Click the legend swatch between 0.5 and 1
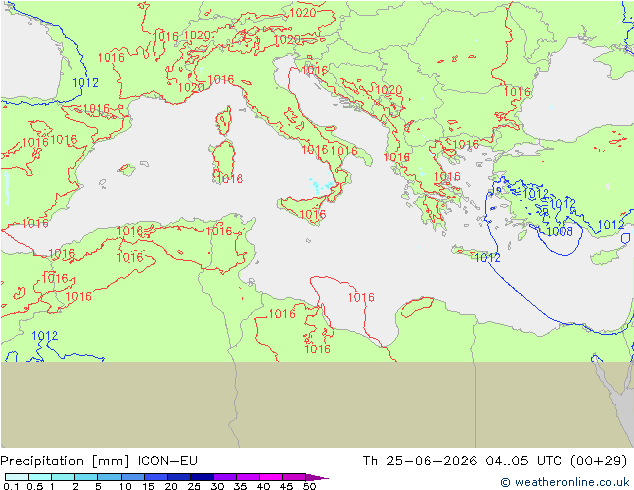 click(40, 477)
